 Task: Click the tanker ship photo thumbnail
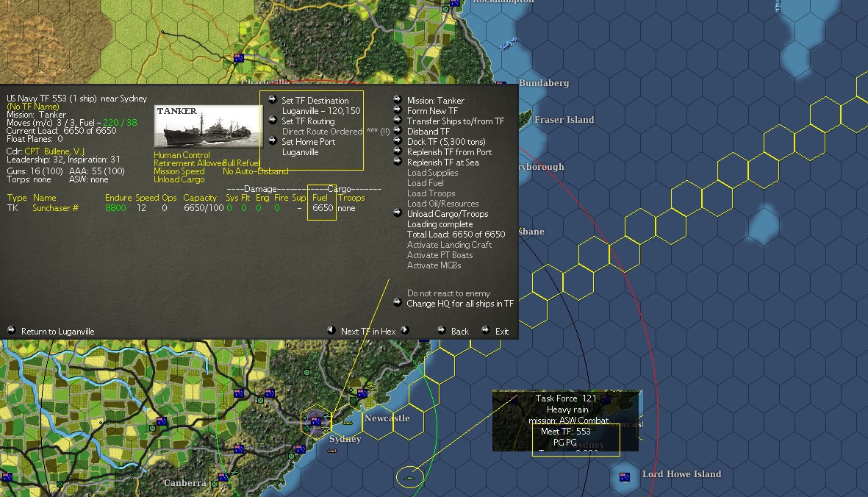click(207, 126)
